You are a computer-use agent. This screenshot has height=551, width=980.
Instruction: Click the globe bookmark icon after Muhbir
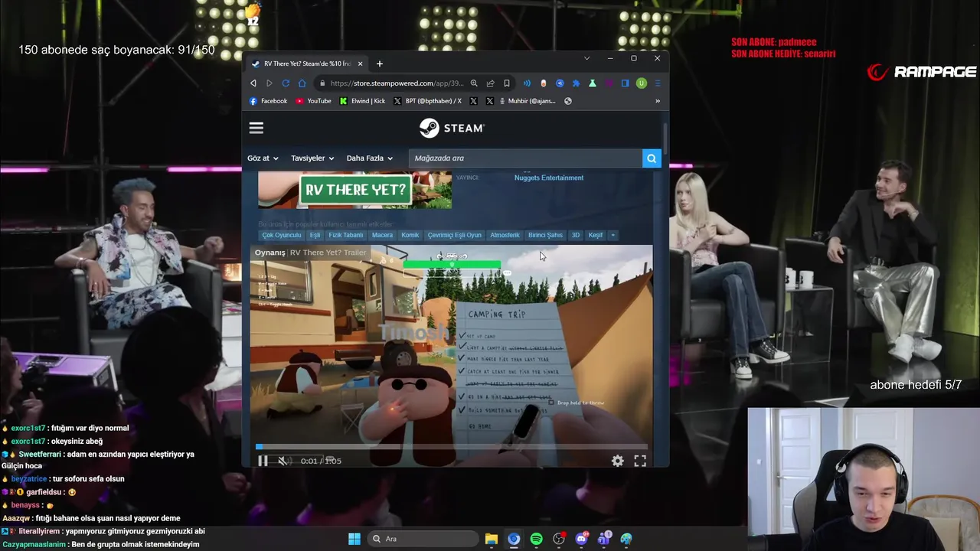pyautogui.click(x=568, y=101)
